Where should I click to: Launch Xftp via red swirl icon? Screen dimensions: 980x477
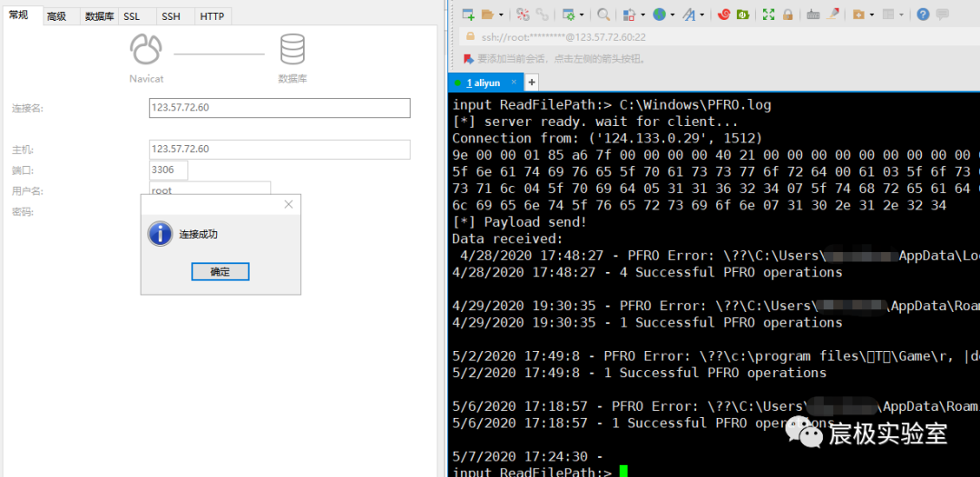[724, 15]
